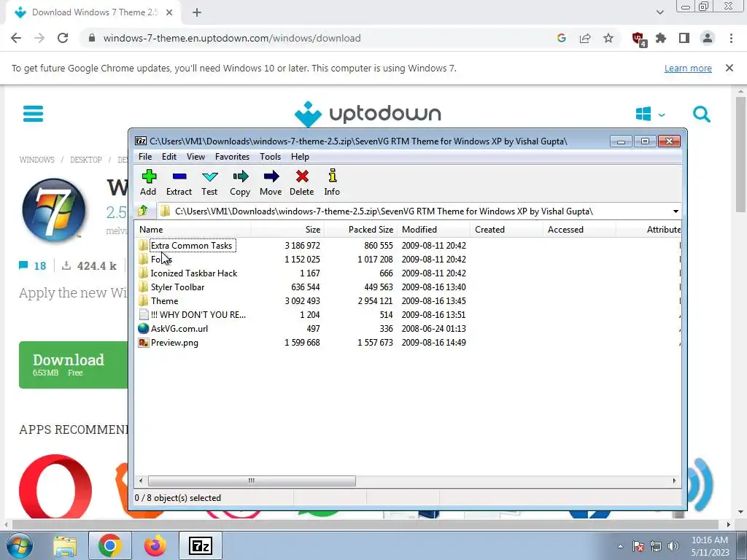Select the Iconized Taskbar Hack folder

click(194, 273)
